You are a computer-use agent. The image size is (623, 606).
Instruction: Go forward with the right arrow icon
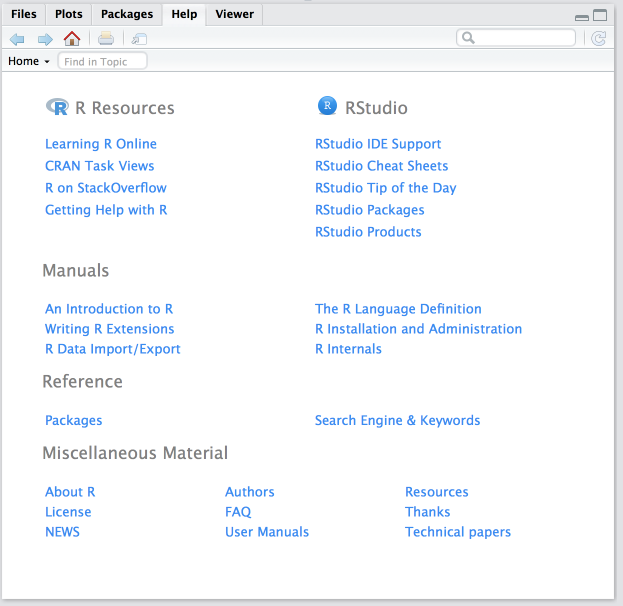point(45,39)
